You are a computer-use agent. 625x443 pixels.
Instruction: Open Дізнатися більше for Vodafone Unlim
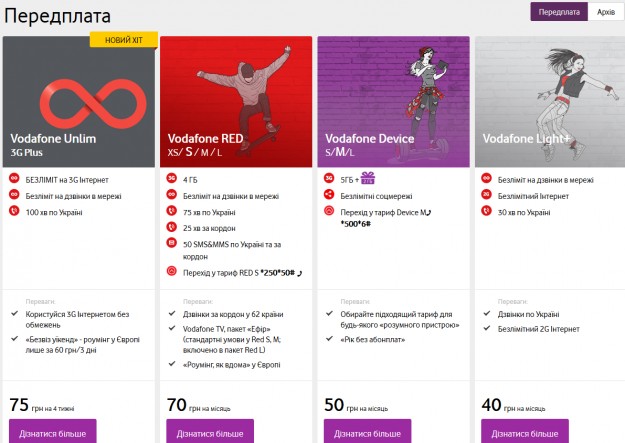click(x=53, y=432)
